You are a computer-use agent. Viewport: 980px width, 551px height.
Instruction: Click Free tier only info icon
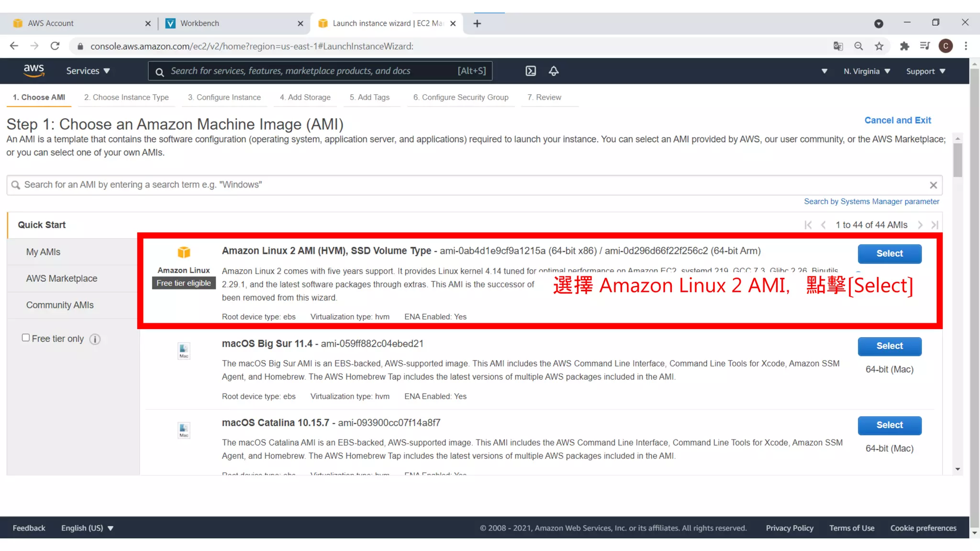tap(95, 339)
